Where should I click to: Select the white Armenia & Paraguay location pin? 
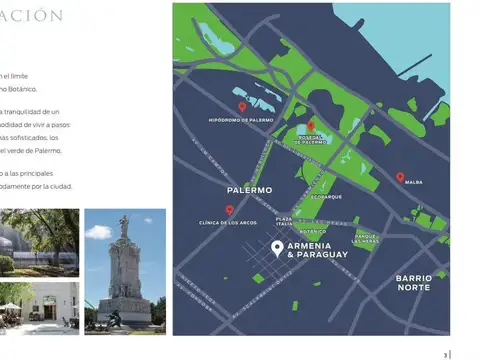point(277,249)
